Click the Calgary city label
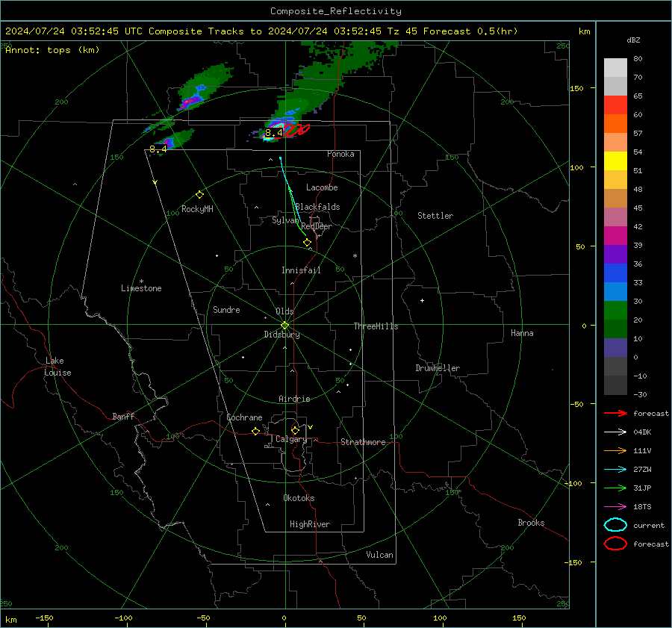 coord(291,439)
